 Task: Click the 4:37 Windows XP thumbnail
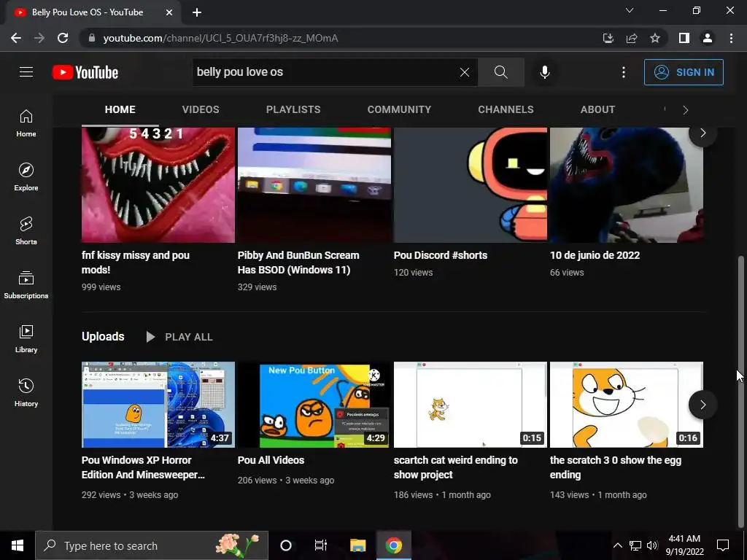pyautogui.click(x=158, y=405)
